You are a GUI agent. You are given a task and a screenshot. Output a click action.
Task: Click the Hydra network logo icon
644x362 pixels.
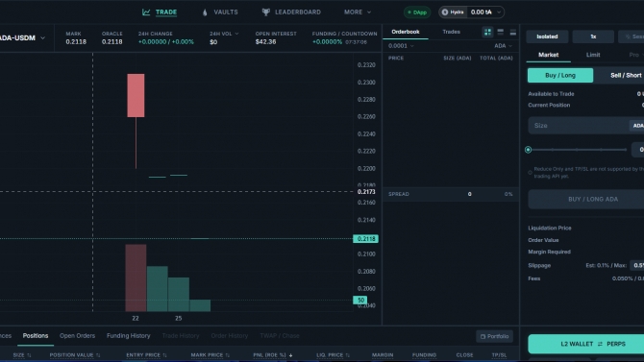tap(445, 12)
